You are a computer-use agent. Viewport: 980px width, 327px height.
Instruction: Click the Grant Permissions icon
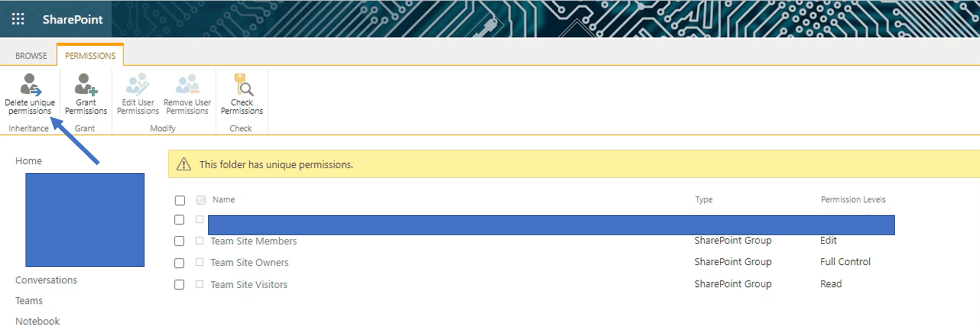tap(86, 84)
